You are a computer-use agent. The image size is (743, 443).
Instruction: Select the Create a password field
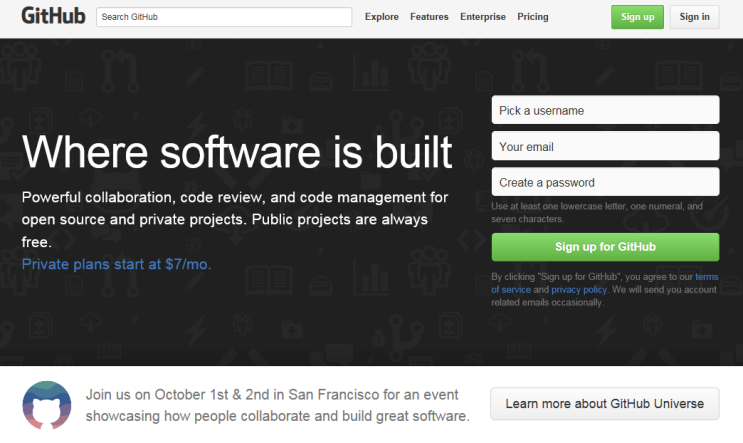click(605, 182)
